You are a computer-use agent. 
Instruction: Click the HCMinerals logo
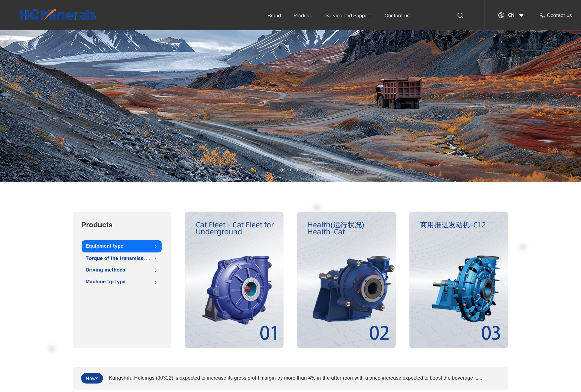[x=57, y=15]
